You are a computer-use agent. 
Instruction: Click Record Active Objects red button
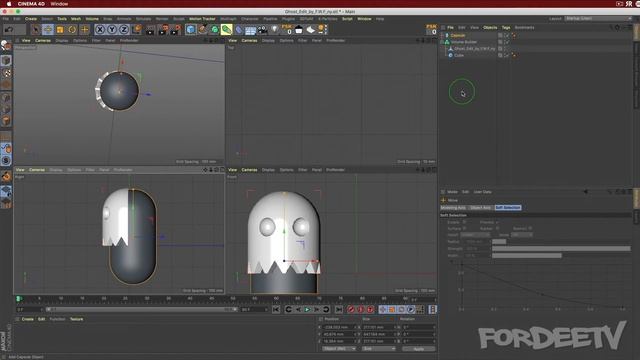(x=351, y=310)
